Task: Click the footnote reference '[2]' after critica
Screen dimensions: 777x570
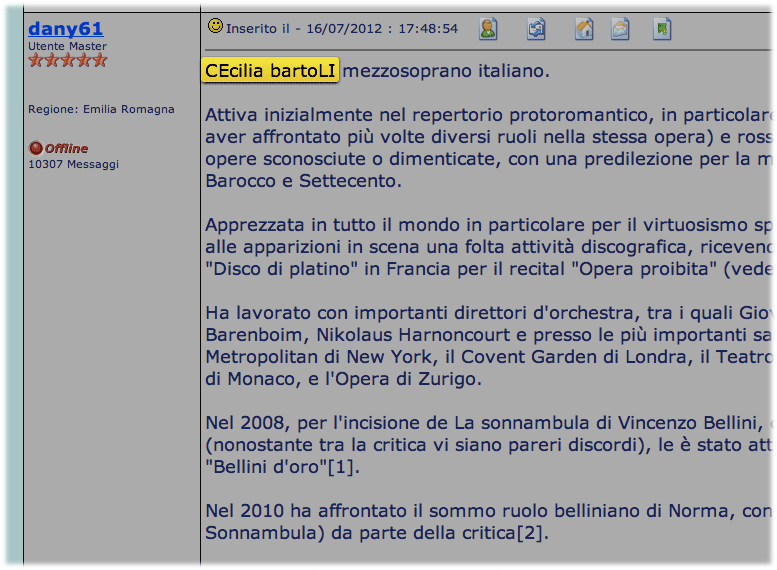Action: pyautogui.click(x=532, y=533)
